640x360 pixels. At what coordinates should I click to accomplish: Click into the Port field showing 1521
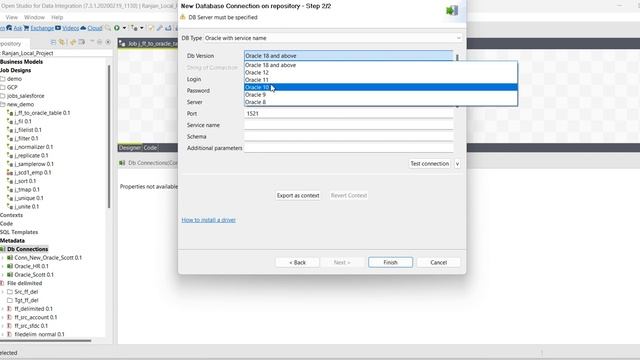(x=349, y=113)
